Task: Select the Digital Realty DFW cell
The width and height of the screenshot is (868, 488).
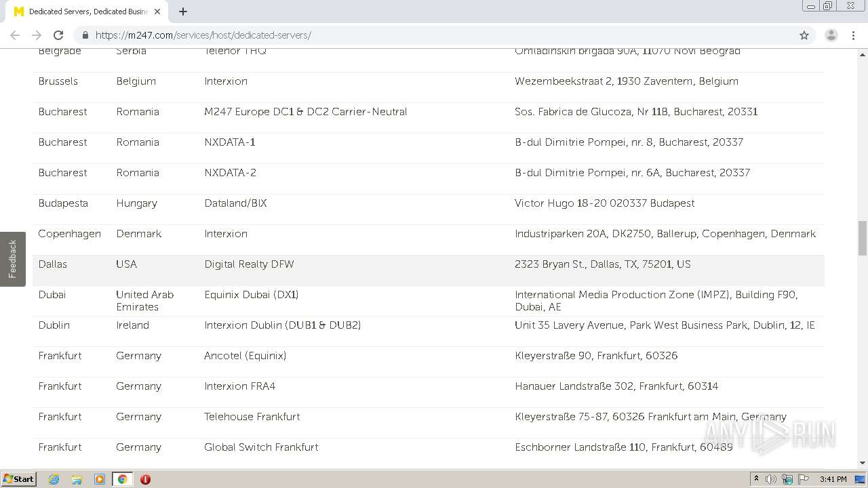Action: [250, 264]
